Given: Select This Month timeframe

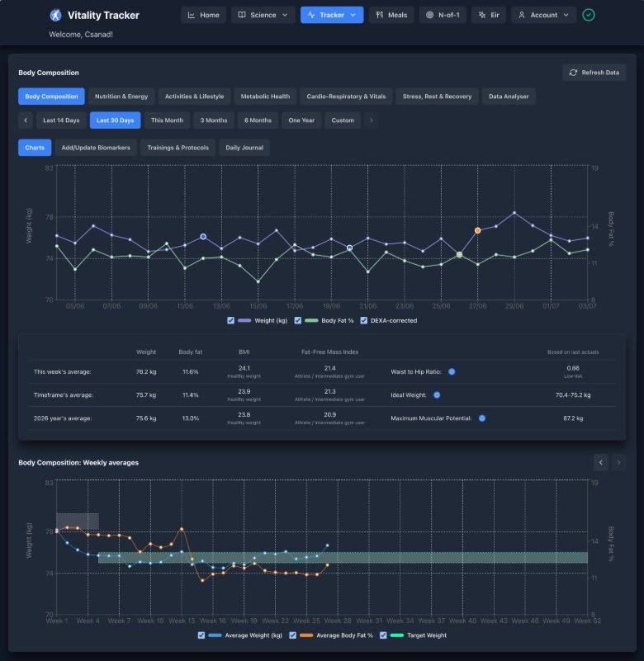Looking at the screenshot, I should pos(167,120).
